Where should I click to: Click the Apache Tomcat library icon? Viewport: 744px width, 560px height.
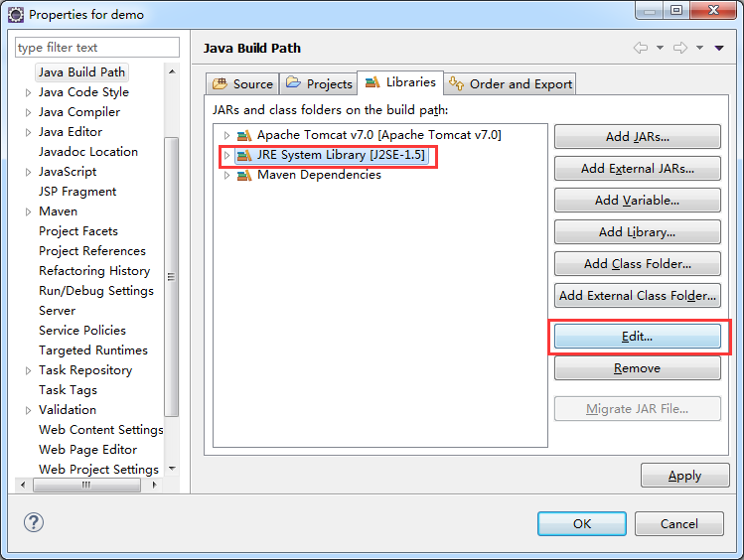[244, 136]
